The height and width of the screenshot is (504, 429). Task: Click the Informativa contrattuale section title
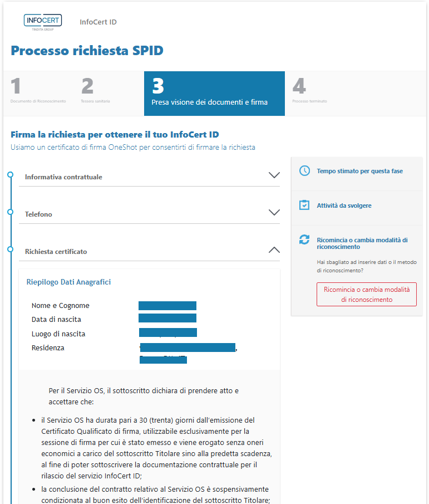point(63,177)
